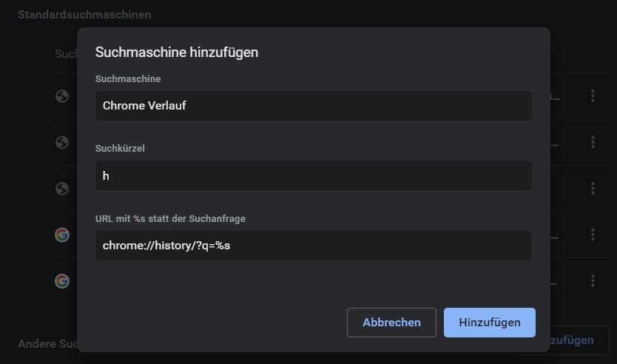
Task: Open three-dot menu beside lower Google row
Action: point(593,281)
